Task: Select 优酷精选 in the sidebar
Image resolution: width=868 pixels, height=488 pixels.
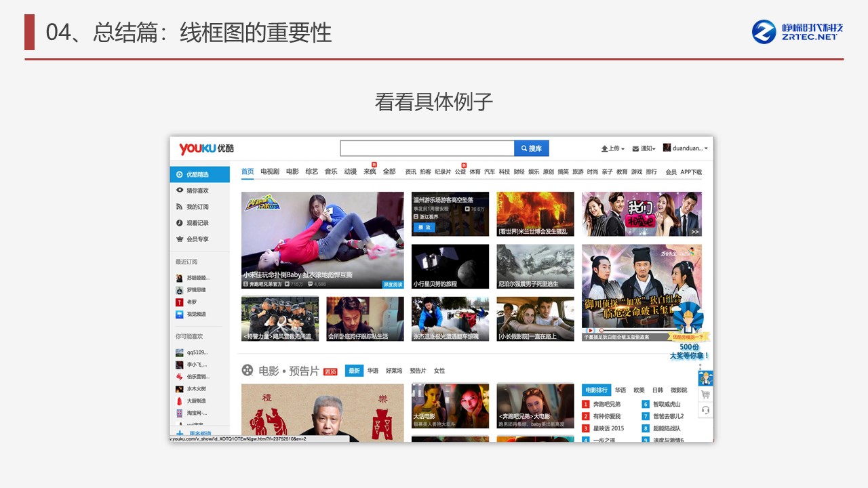Action: [199, 174]
